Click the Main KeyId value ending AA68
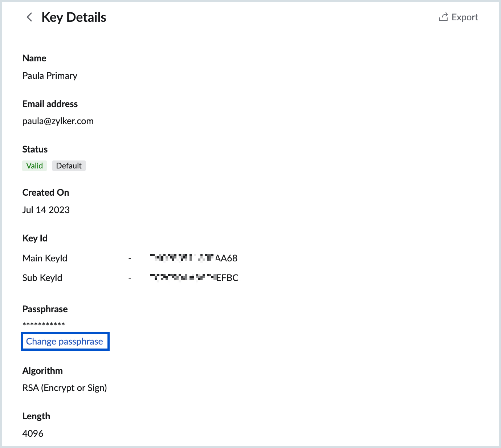This screenshot has width=501, height=448. point(194,258)
